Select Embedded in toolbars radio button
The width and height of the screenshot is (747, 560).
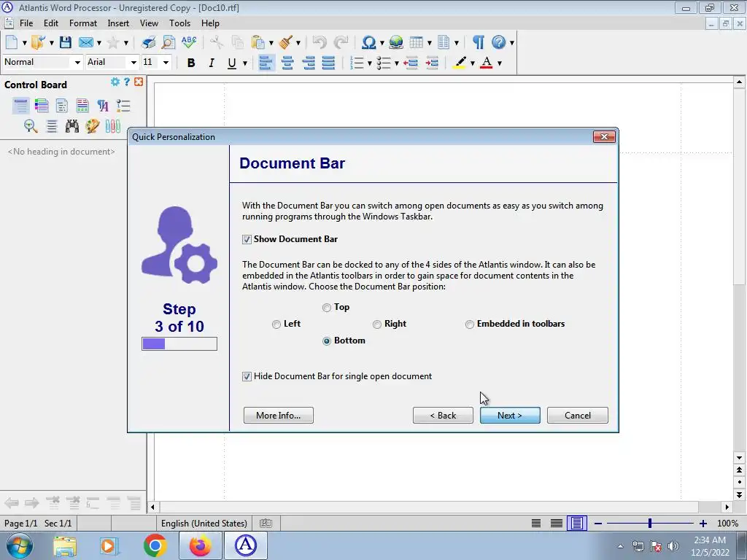470,324
